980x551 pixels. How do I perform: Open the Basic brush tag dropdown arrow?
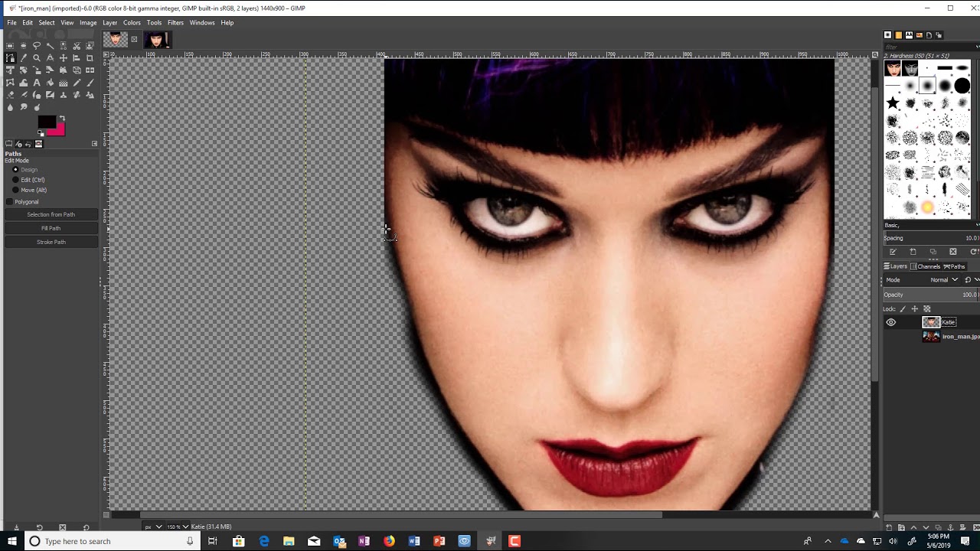tap(976, 225)
